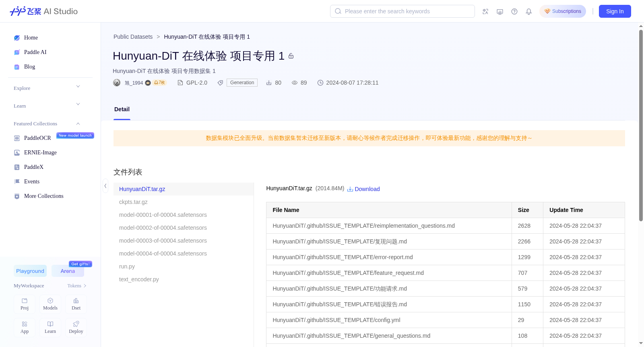Download HunyuanDiT.tar.gz via Download link
The image size is (644, 347).
tap(363, 189)
